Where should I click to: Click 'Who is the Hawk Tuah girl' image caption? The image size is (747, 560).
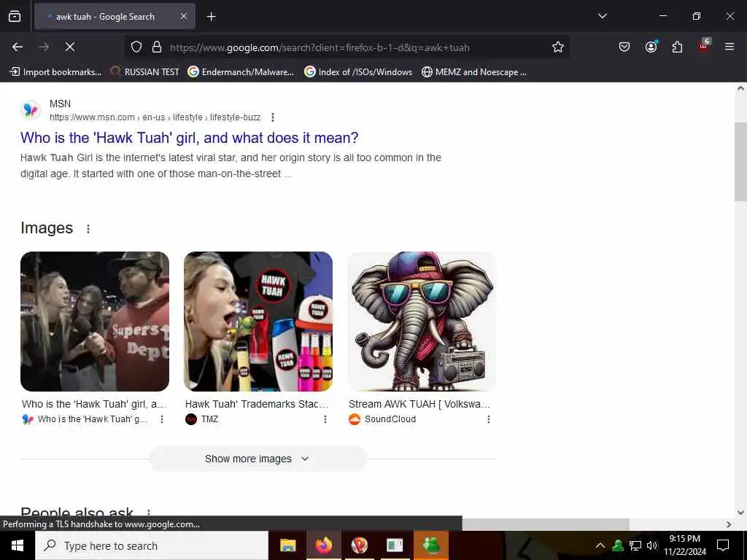click(94, 404)
